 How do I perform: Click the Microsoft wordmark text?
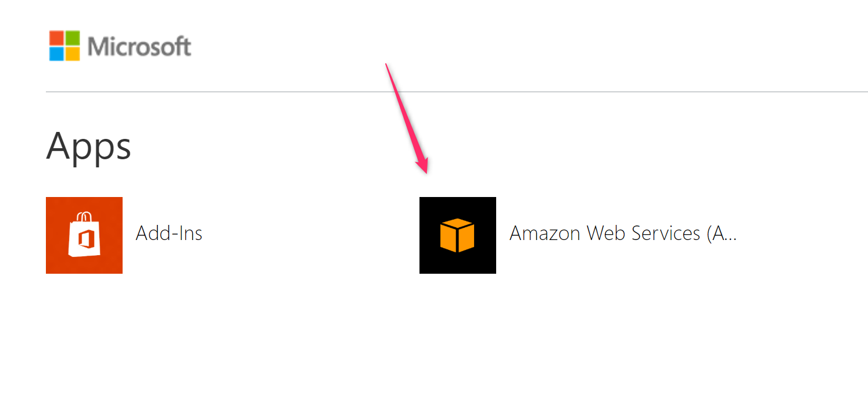coord(139,46)
